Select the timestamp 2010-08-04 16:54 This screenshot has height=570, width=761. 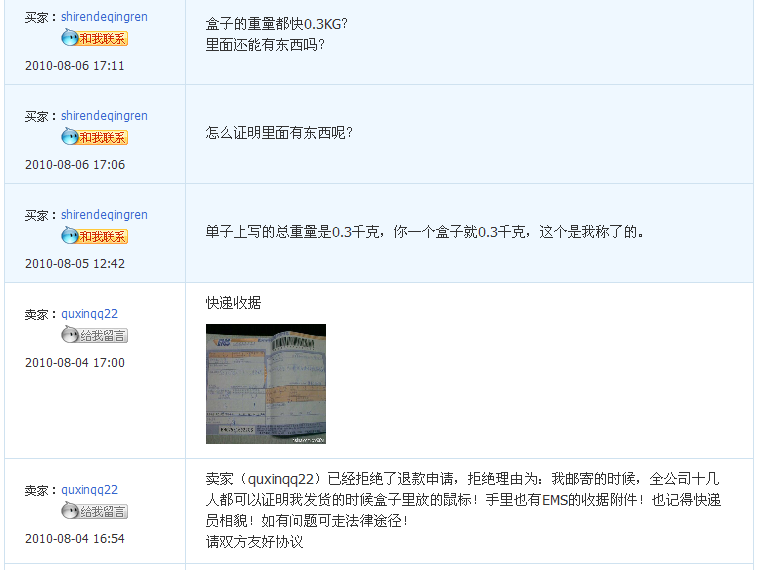pos(75,539)
